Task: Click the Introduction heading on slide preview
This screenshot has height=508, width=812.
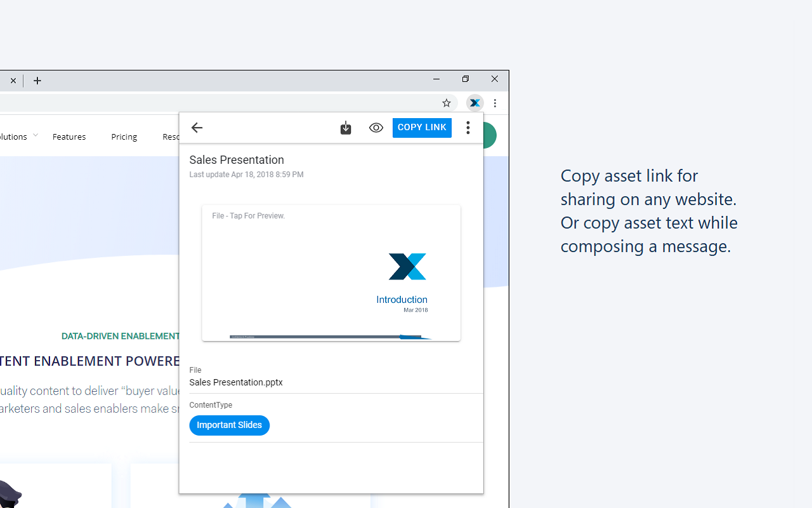Action: pos(402,300)
